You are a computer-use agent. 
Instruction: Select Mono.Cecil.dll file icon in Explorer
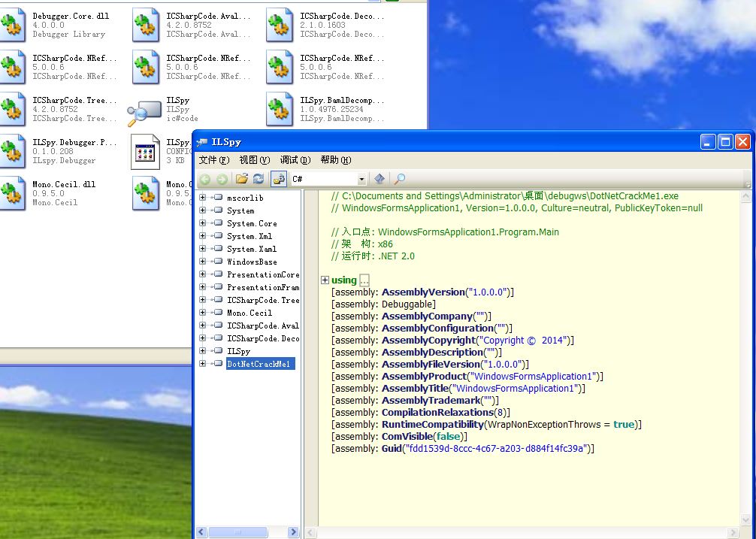tap(12, 193)
